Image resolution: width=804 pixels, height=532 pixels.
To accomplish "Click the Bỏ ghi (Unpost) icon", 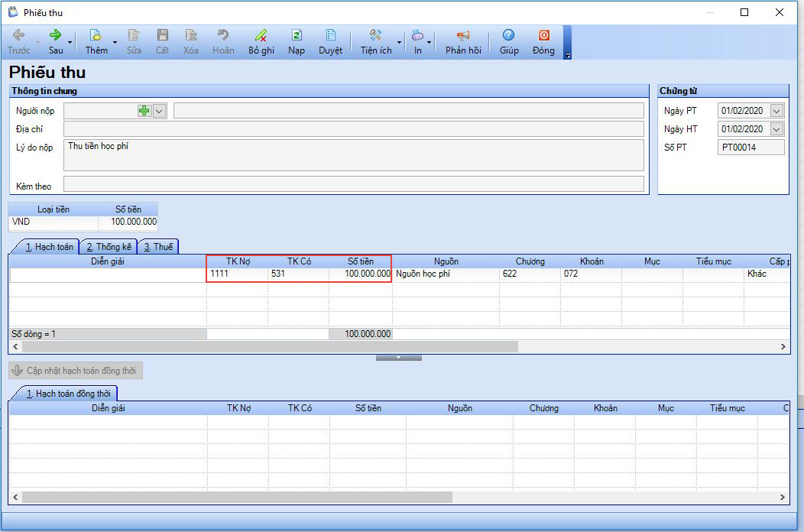I will point(261,36).
